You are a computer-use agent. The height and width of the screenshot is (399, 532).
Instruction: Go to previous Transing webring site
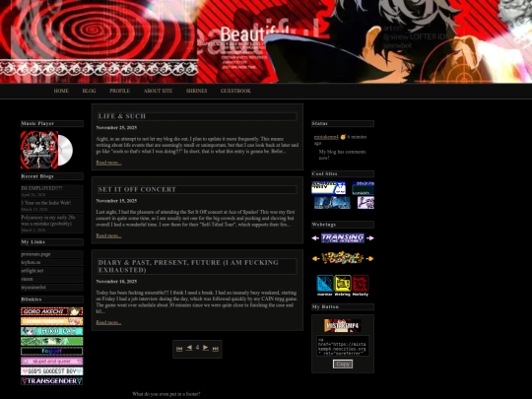point(315,238)
